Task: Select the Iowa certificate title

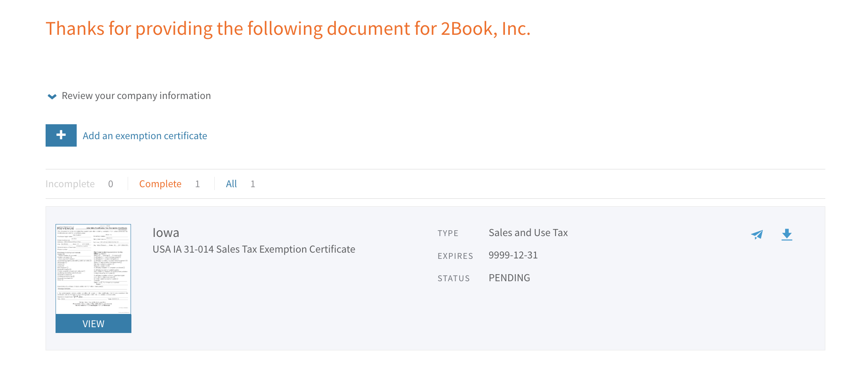Action: pos(166,233)
